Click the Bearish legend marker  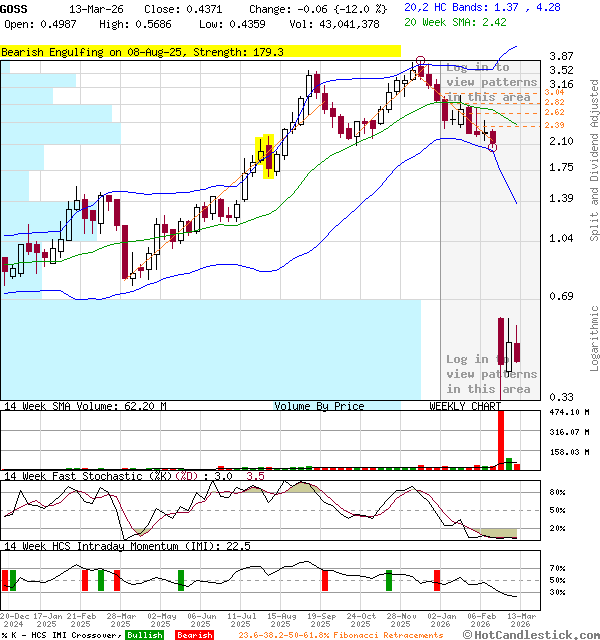(194, 635)
